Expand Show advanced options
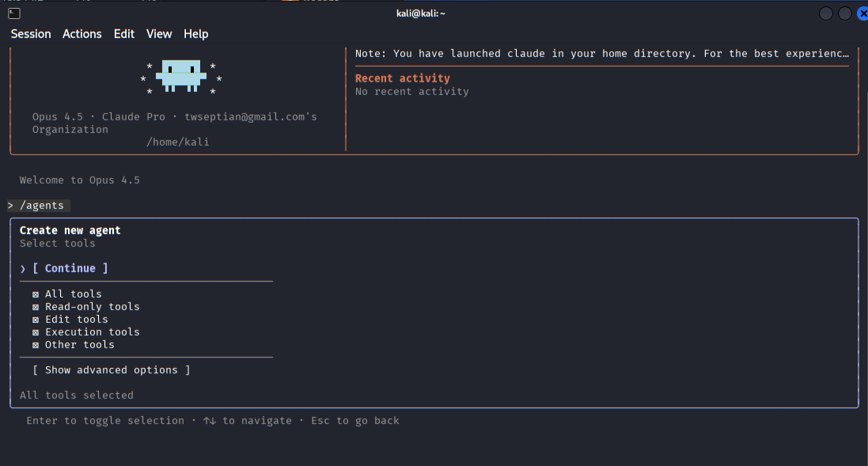 click(111, 370)
